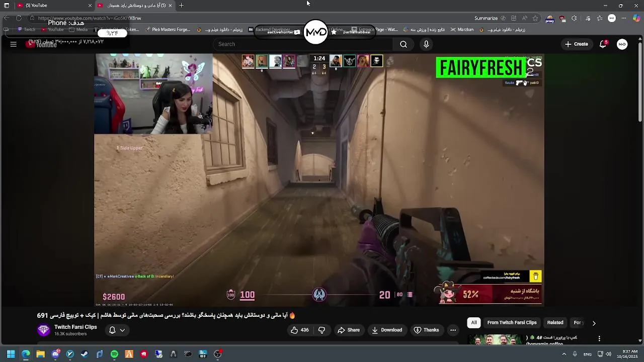Open the YouTube guide hamburger menu
This screenshot has width=644, height=362.
click(14, 44)
